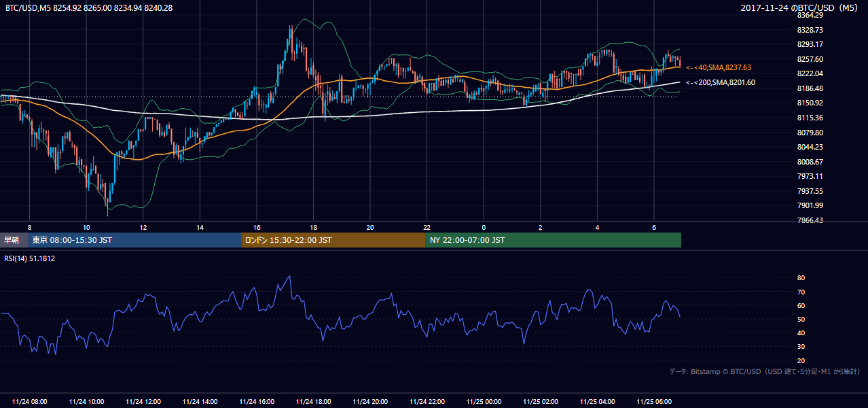Image resolution: width=868 pixels, height=408 pixels.
Task: Click the 8044.23 price axis label
Action: [x=810, y=147]
